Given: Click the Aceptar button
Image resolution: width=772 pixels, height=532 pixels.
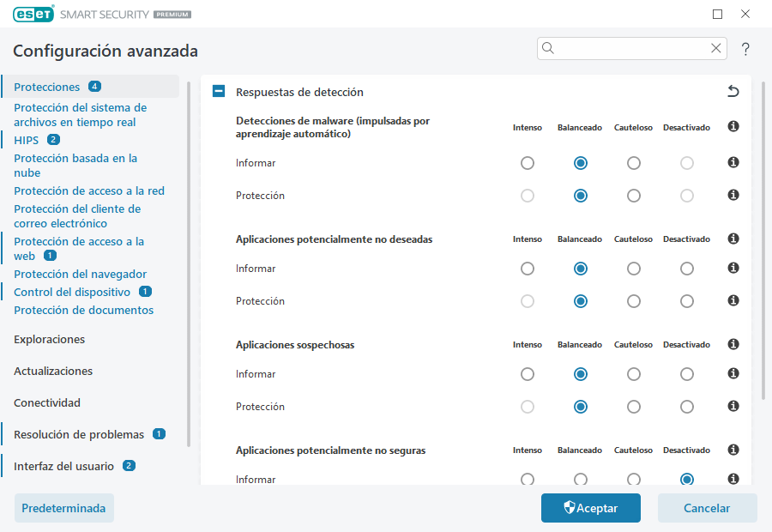Looking at the screenshot, I should (590, 508).
